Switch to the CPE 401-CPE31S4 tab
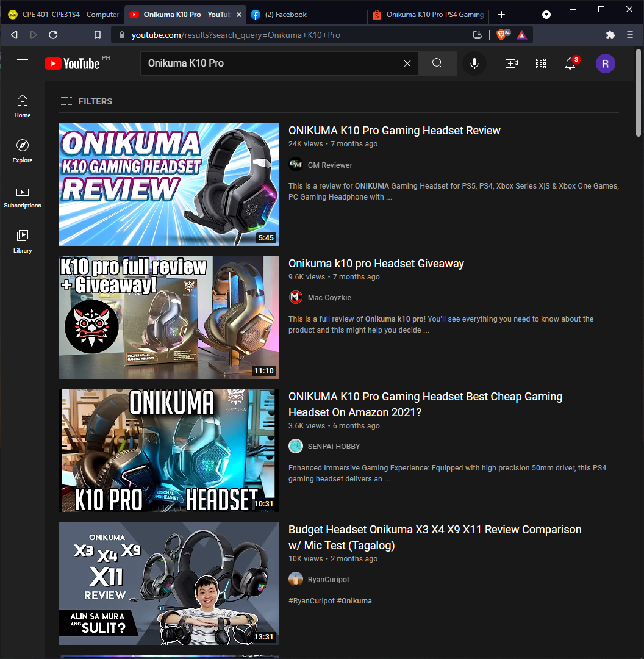 tap(63, 15)
